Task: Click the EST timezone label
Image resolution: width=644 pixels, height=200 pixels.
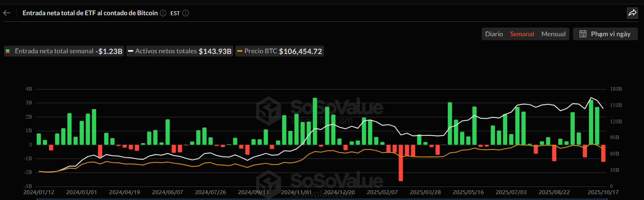Action: point(175,13)
